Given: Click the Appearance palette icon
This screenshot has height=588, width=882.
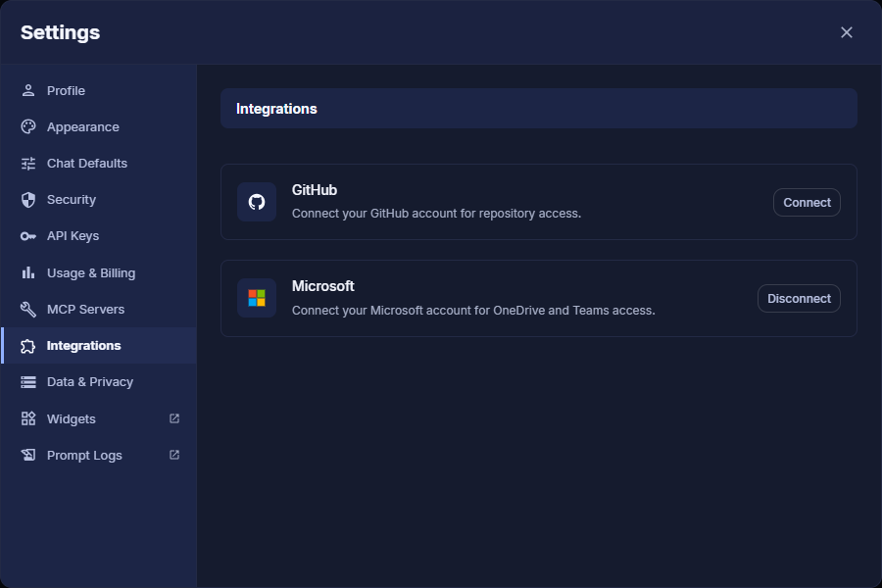Looking at the screenshot, I should [28, 127].
